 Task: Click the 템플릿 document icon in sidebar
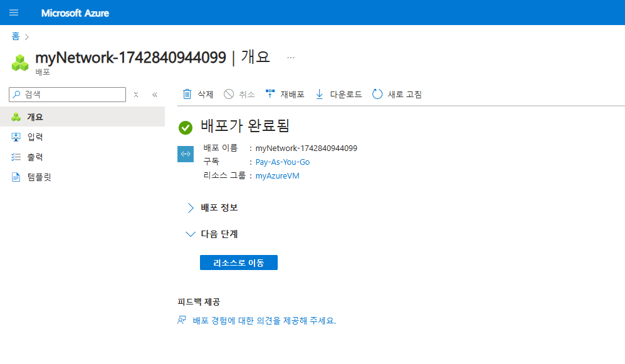(x=16, y=177)
